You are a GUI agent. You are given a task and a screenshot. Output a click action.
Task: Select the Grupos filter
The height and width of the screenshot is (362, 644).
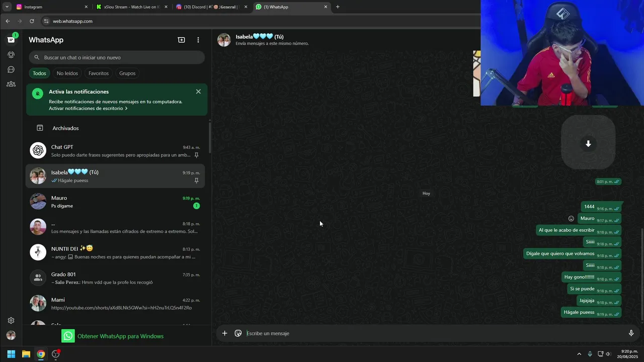[127, 73]
